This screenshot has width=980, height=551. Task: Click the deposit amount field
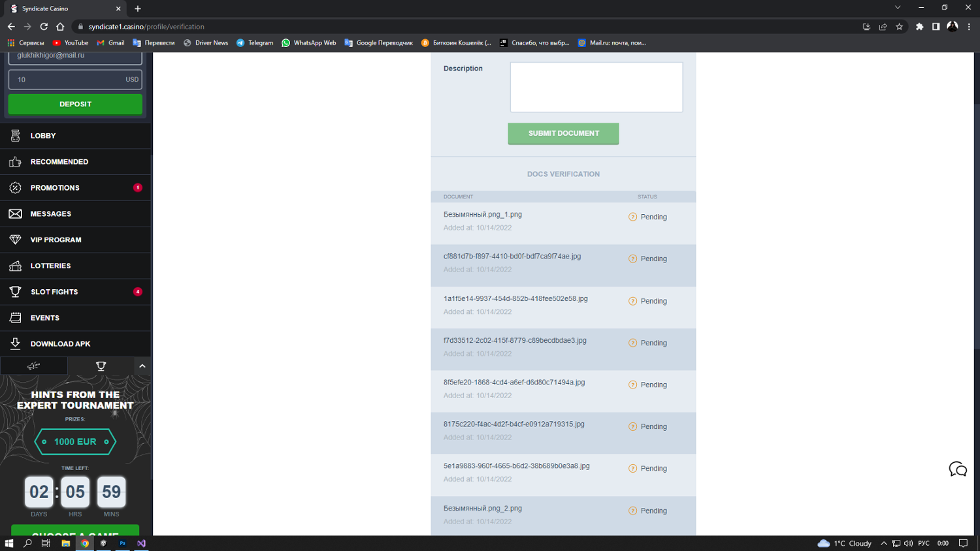click(x=75, y=80)
